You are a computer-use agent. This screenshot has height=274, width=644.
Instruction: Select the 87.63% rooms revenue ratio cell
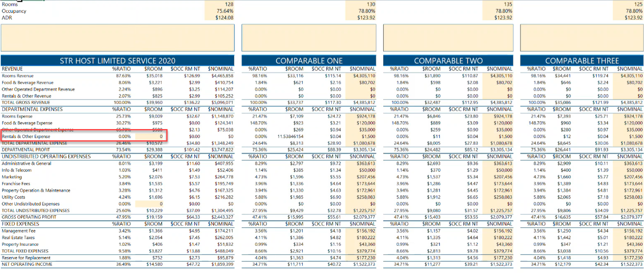pyautogui.click(x=124, y=76)
